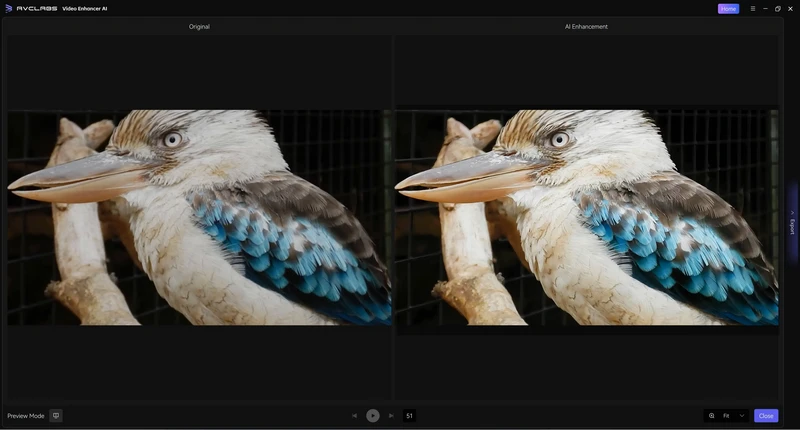Viewport: 800px width, 430px height.
Task: Go to Home screen
Action: click(x=728, y=9)
